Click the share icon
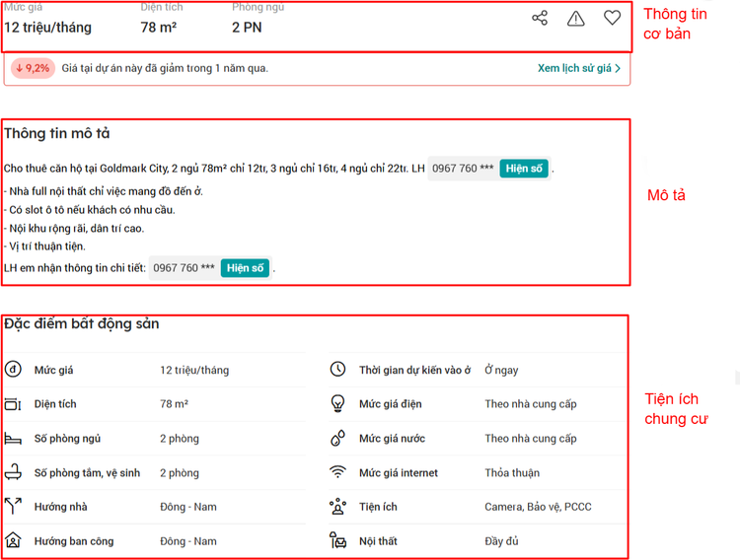This screenshot has width=740, height=560. [x=540, y=18]
